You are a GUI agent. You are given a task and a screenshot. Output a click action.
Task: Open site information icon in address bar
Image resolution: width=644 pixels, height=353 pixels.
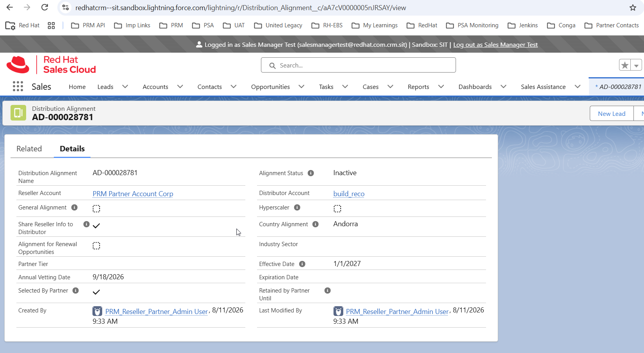[x=66, y=7]
